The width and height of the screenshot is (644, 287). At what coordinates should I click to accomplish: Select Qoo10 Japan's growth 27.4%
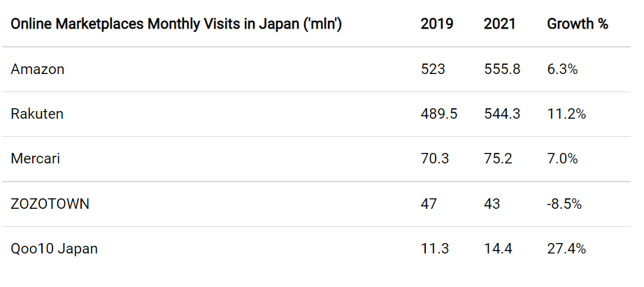click(566, 249)
